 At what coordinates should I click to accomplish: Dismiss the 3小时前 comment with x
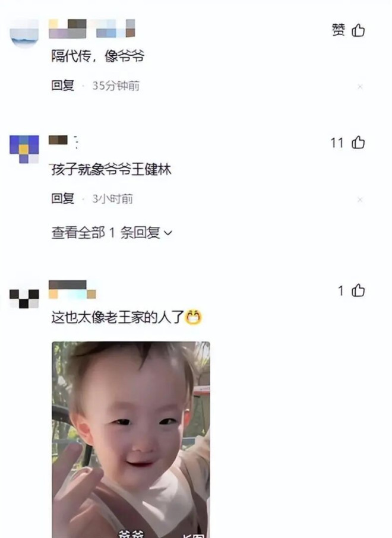point(360,200)
